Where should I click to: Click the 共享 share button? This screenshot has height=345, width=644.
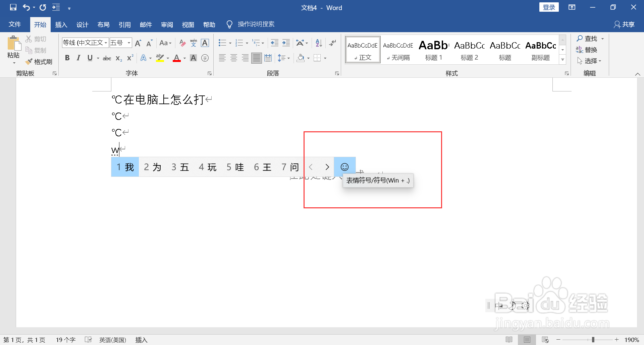pos(624,24)
